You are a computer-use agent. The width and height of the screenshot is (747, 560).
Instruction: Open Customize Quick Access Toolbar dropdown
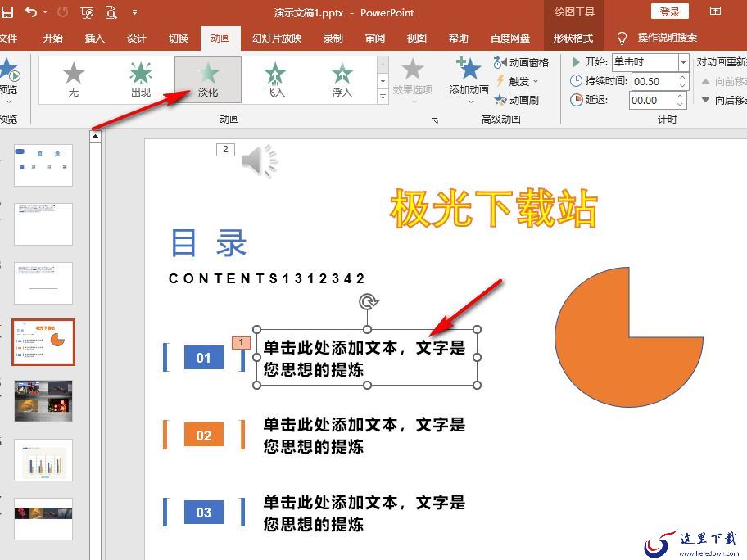point(134,12)
